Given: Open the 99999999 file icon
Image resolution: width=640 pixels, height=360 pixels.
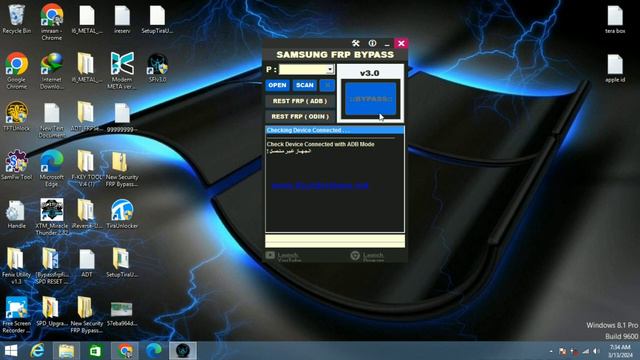Looking at the screenshot, I should [x=122, y=117].
